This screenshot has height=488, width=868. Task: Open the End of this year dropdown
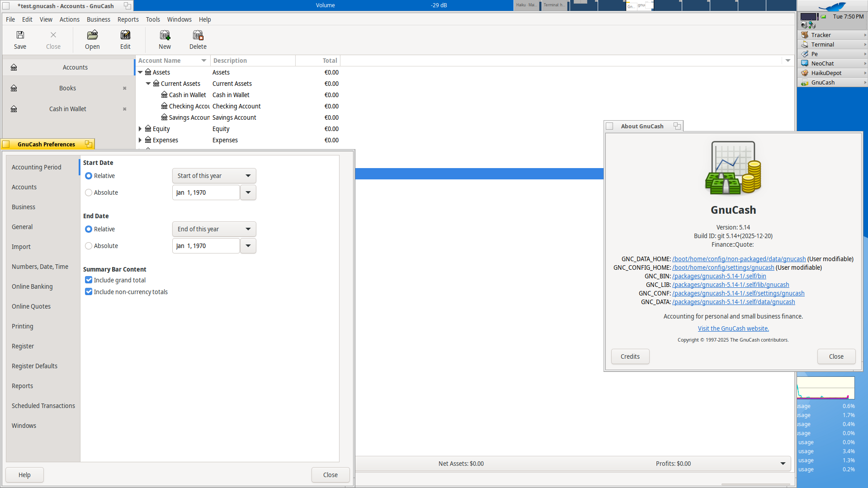(x=214, y=229)
